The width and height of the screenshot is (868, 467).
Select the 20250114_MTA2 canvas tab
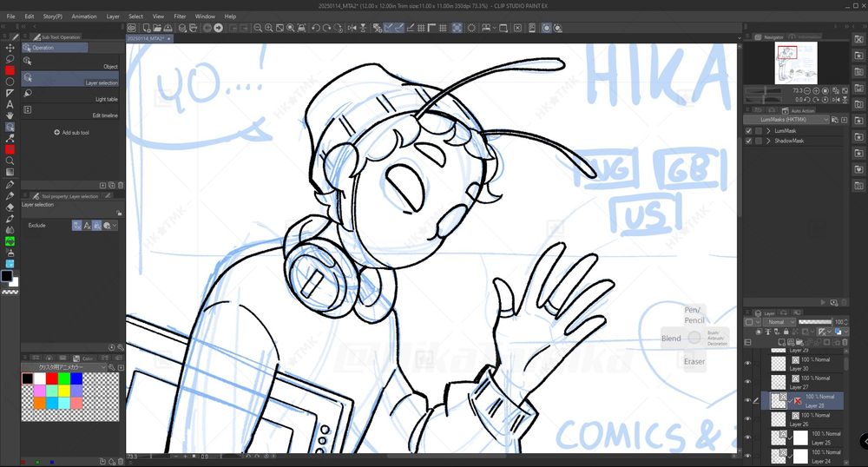point(149,38)
